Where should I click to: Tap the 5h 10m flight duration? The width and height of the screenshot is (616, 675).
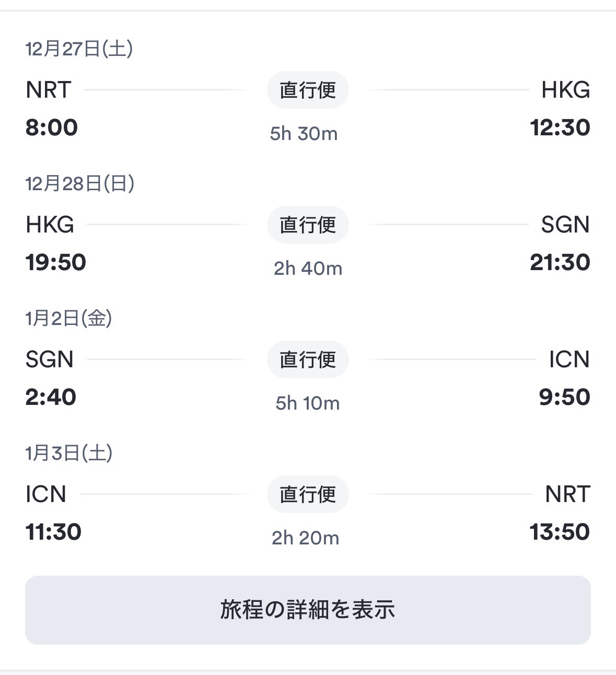click(x=308, y=403)
